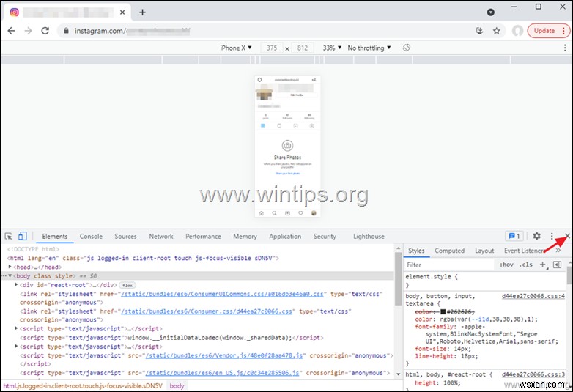This screenshot has width=573, height=392.
Task: Select the body breadcrumb in status bar
Action: click(177, 386)
